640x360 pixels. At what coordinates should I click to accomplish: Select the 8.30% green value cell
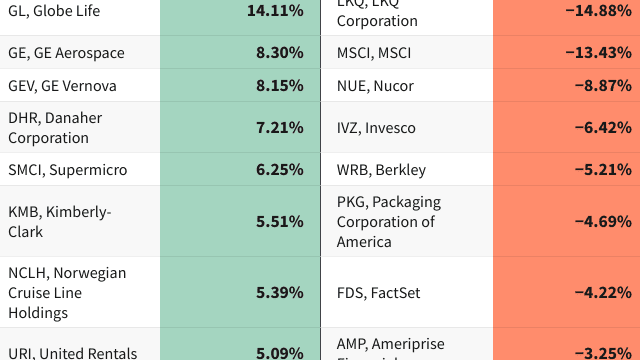pyautogui.click(x=240, y=53)
